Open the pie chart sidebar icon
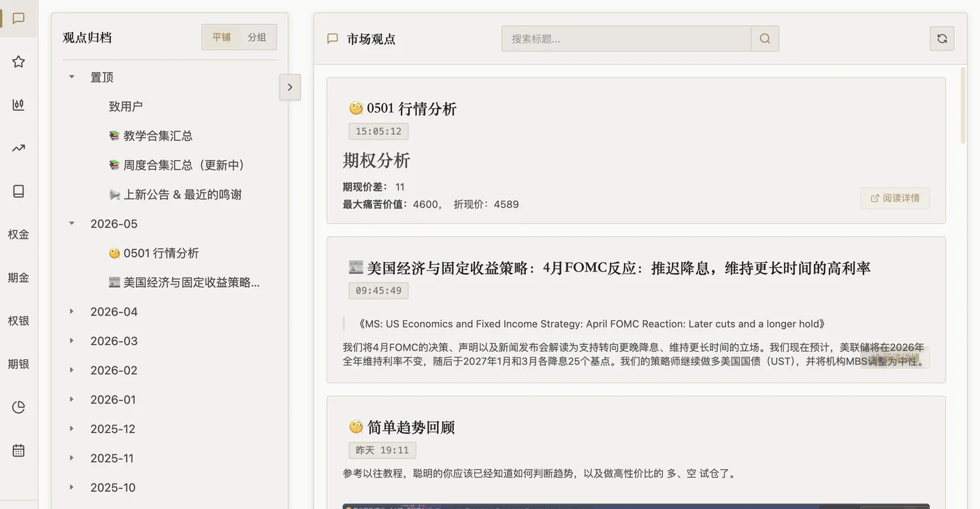The image size is (980, 509). (x=18, y=407)
